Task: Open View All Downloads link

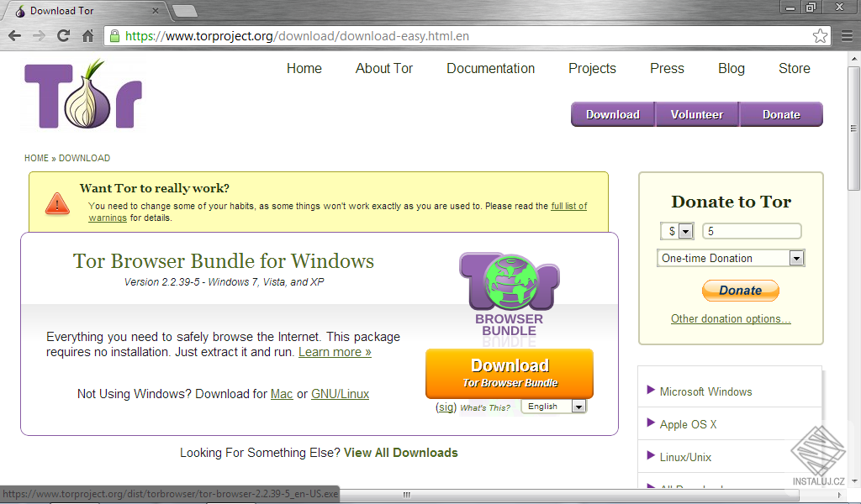Action: [401, 453]
